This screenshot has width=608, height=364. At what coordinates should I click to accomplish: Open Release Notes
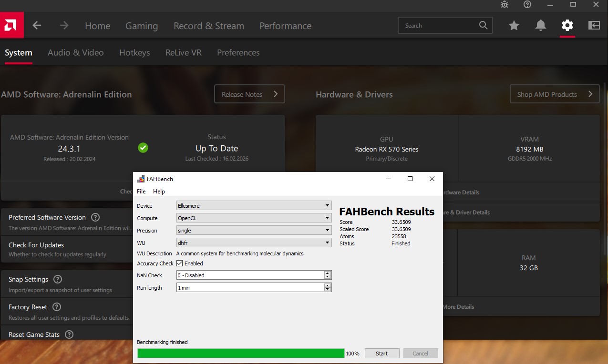coord(249,94)
